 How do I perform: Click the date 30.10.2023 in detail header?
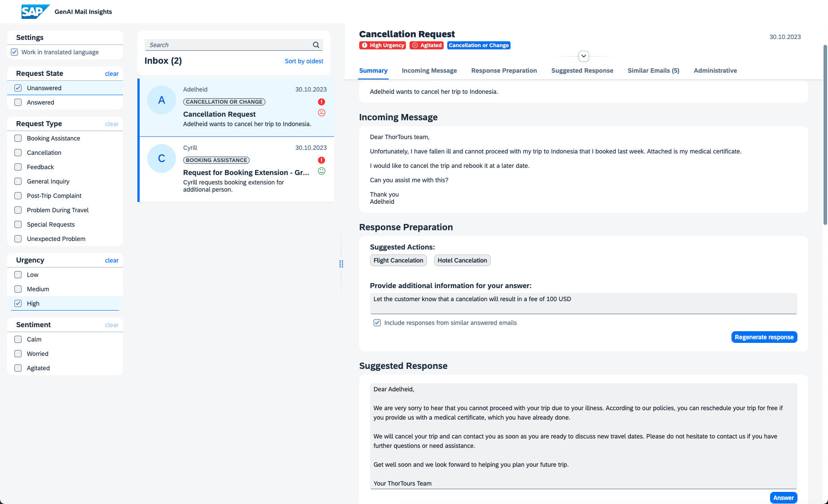(785, 37)
